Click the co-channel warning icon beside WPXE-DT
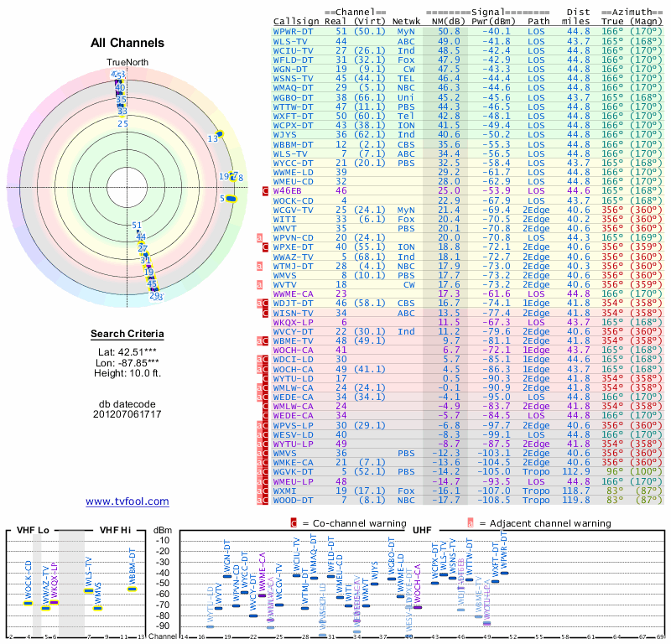Screen dimensions: 671x644 (266, 247)
